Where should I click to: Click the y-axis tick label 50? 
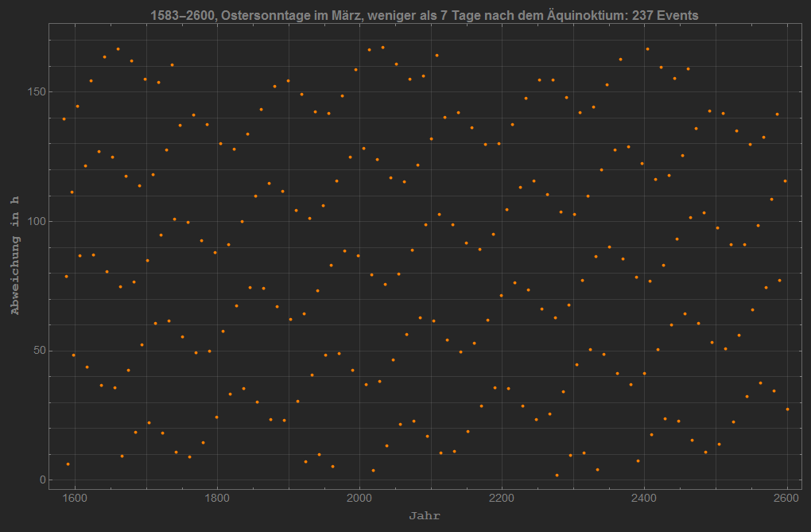point(40,351)
